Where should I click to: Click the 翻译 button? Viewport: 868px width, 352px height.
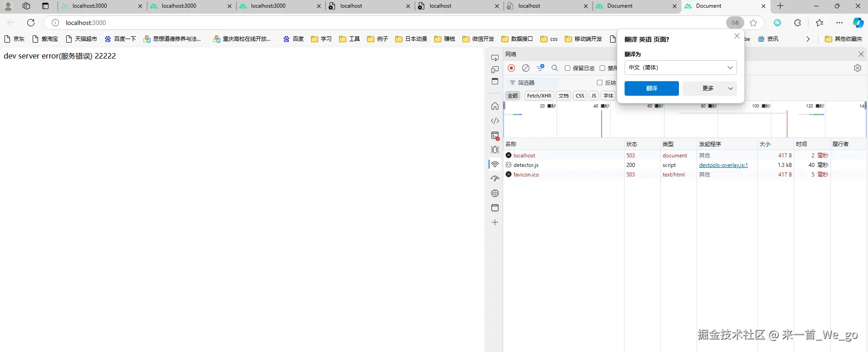pyautogui.click(x=651, y=88)
